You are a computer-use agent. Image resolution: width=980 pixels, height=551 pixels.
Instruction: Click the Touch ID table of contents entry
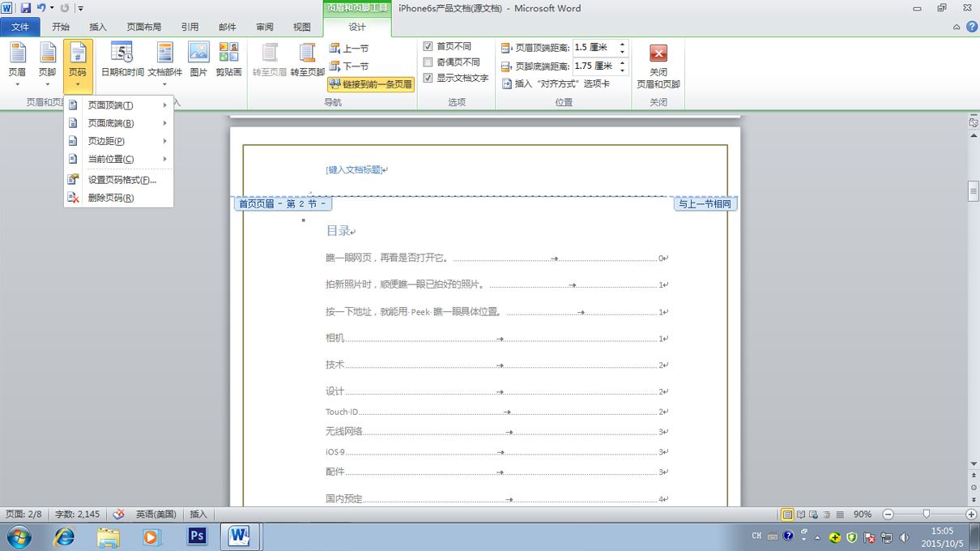click(x=496, y=412)
